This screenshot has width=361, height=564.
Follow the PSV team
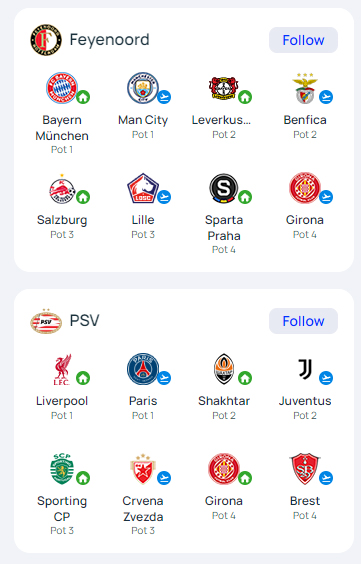[x=303, y=321]
